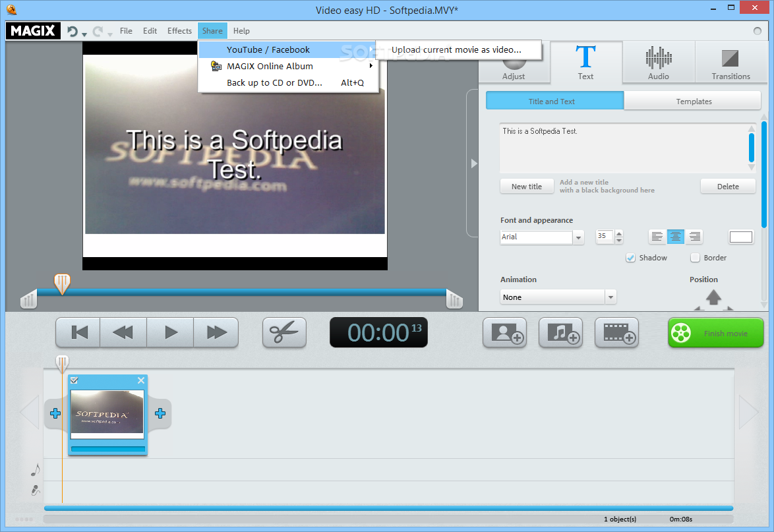Insert object before clip with left plus
This screenshot has width=774, height=532.
click(55, 413)
